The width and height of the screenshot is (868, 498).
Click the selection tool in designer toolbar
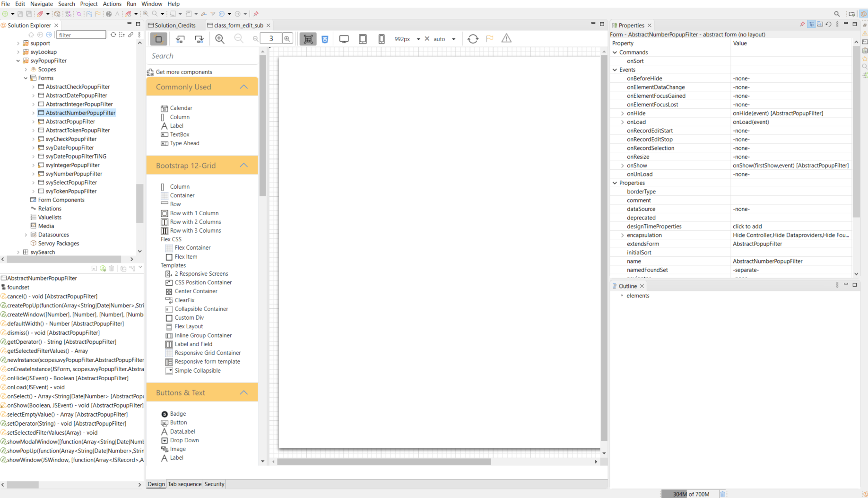coord(158,39)
